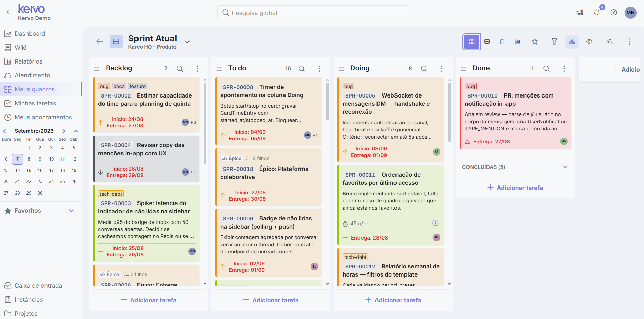
Task: Click the Pesquisa global search field
Action: tap(312, 13)
